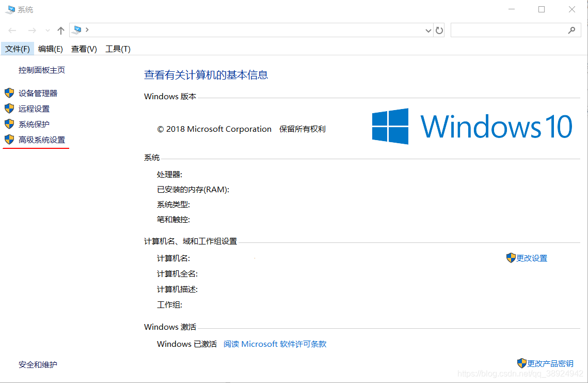Screen dimensions: 588x383
Task: Click the 计算机名、域和工作组设置 section header
Action: tap(190, 241)
